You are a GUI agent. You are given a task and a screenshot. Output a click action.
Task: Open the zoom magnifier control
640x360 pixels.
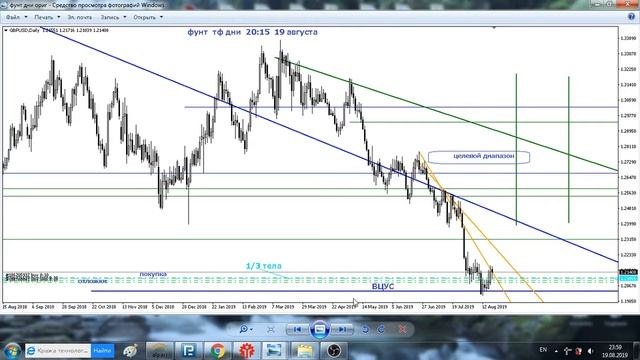[x=246, y=329]
